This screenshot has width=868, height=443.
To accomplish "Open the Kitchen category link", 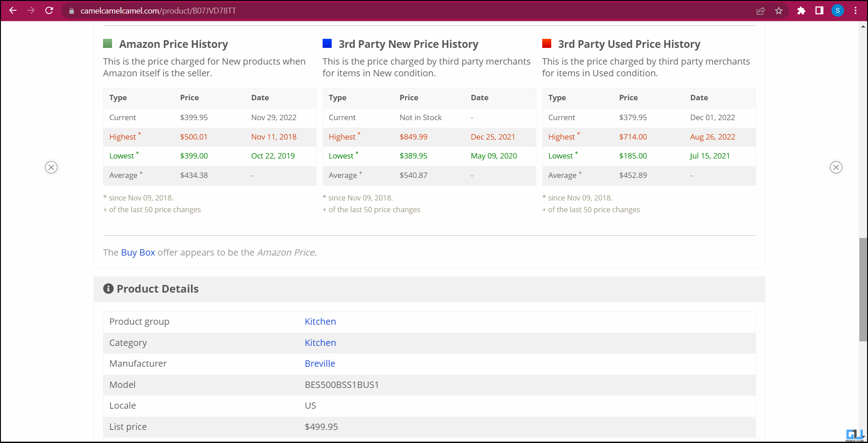I will click(x=320, y=343).
